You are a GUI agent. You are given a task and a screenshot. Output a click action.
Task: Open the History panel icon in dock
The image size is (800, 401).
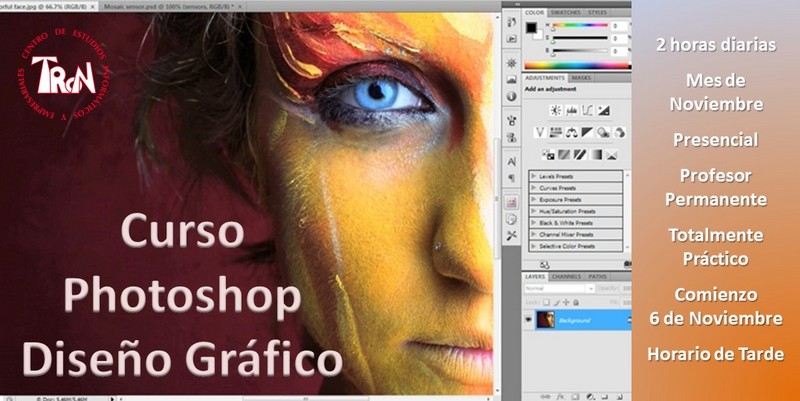coord(512,22)
